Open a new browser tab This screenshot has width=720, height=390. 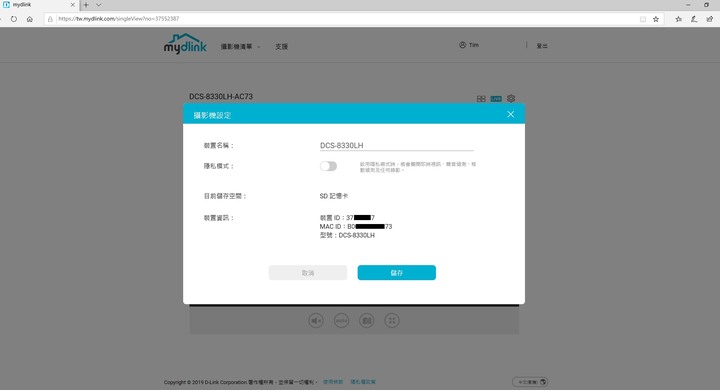click(x=86, y=5)
